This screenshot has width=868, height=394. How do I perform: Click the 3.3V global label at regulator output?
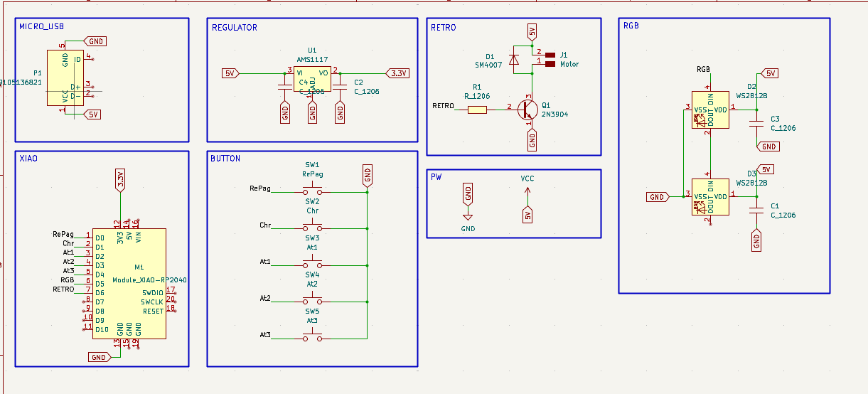(397, 73)
